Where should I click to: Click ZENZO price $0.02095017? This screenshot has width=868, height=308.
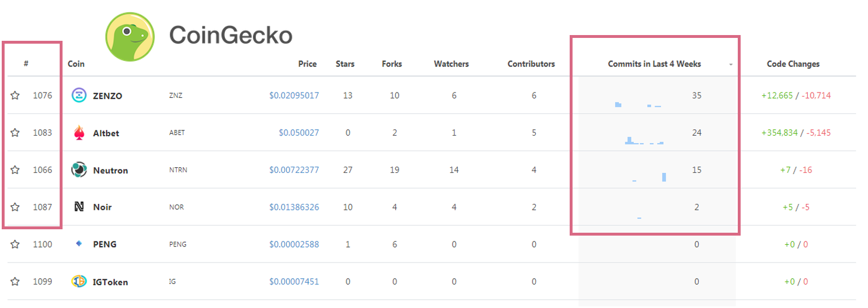click(294, 95)
